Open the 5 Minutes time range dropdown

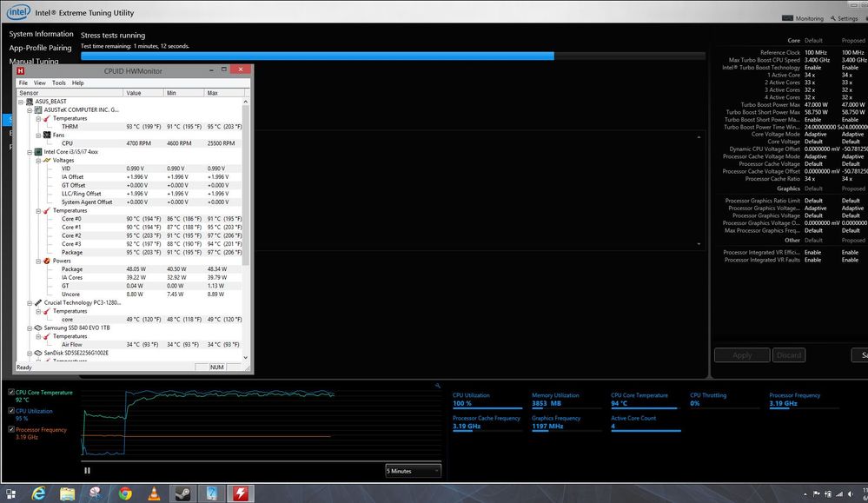point(413,471)
